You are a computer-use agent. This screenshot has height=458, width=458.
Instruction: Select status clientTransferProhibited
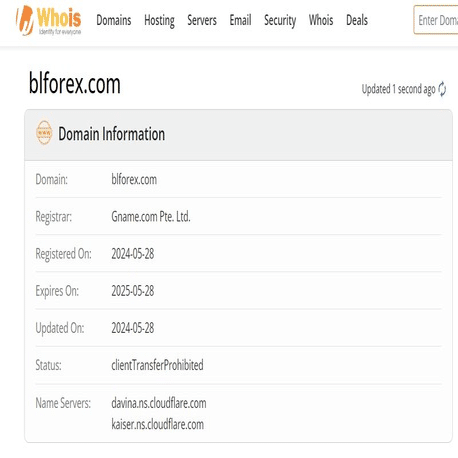(157, 365)
